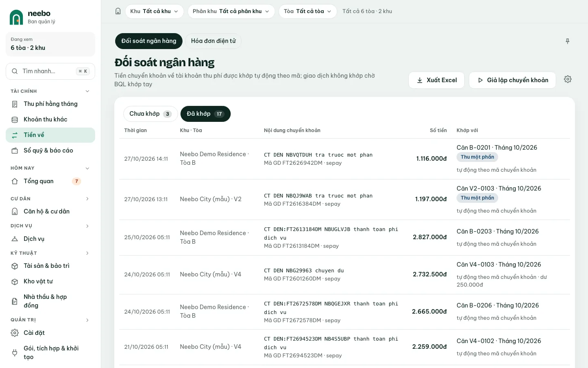
Task: Open the Khu Tất cả khu dropdown
Action: point(154,11)
